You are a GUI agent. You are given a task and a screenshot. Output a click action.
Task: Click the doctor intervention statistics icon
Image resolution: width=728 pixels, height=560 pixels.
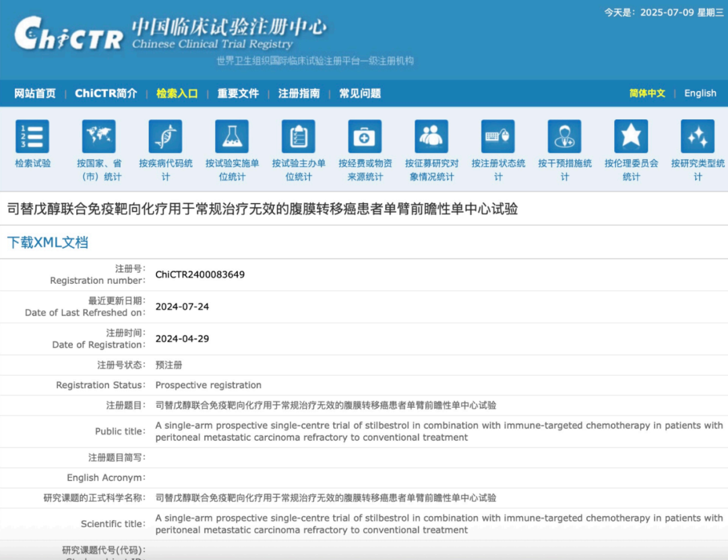click(565, 136)
